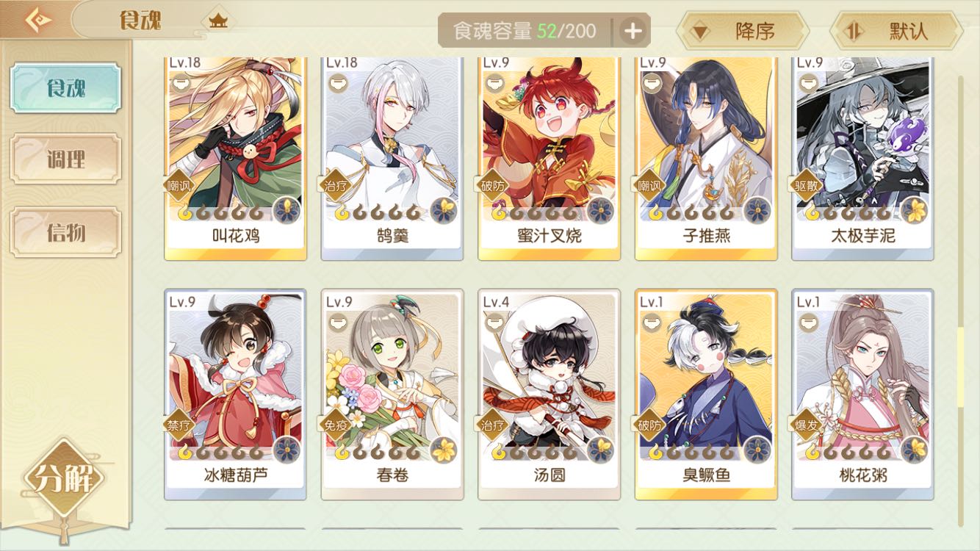Select the 食魂 sidebar tab
This screenshot has width=980, height=551.
65,88
